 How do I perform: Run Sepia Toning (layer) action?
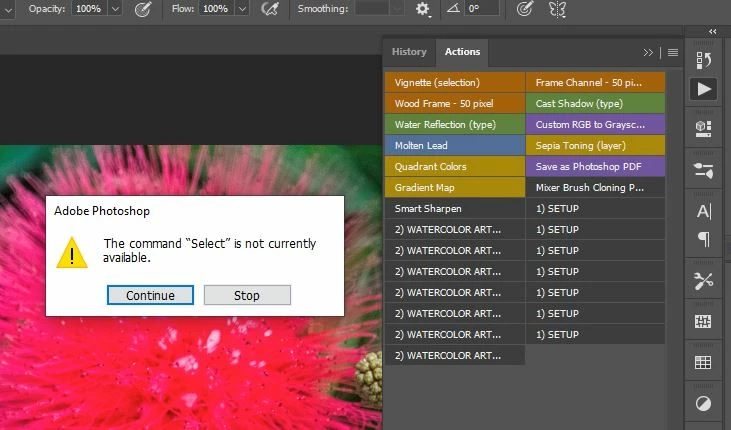point(595,146)
